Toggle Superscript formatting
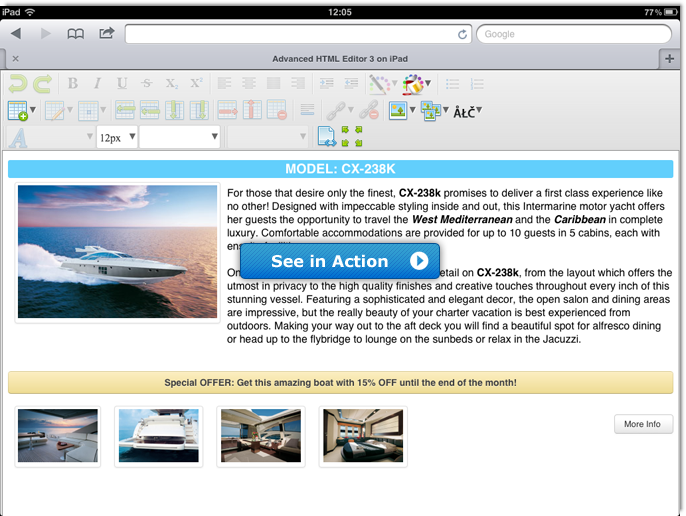The height and width of the screenshot is (516, 686). pyautogui.click(x=196, y=82)
